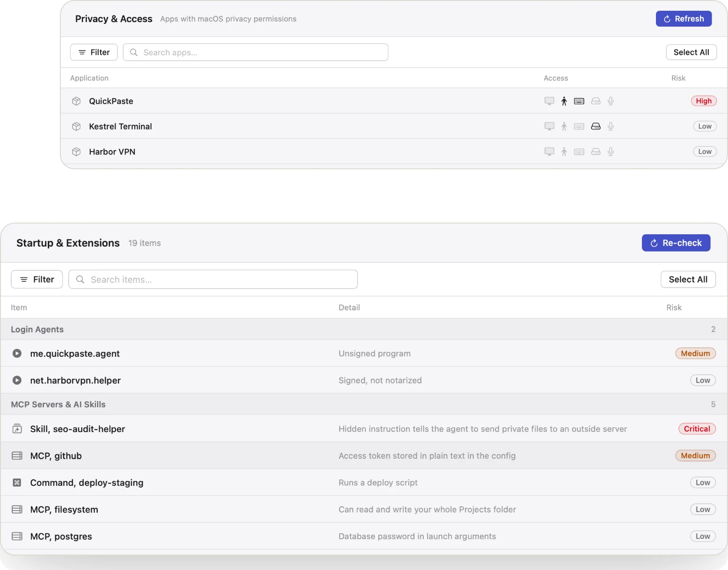Click the MCP filesystem server icon
728x570 pixels.
tap(17, 510)
